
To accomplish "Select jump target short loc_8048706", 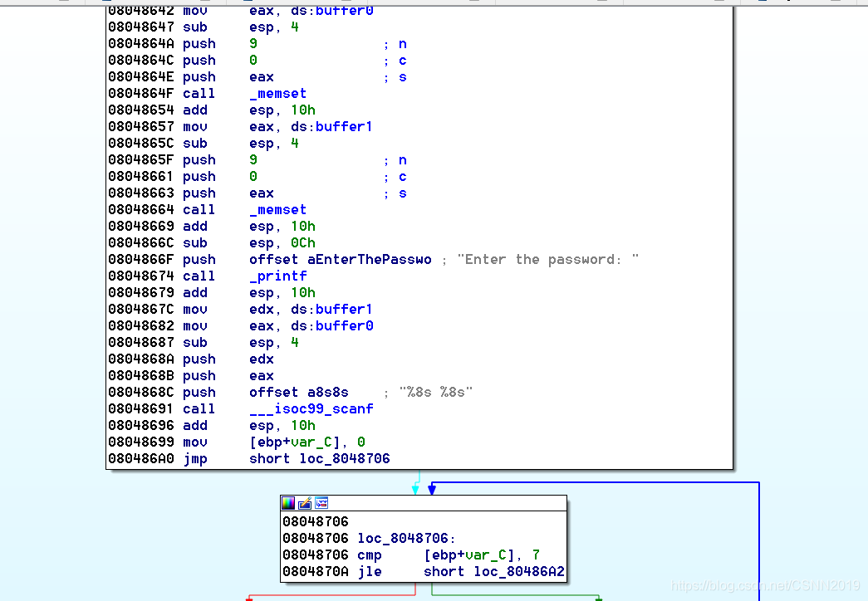I will point(320,459).
